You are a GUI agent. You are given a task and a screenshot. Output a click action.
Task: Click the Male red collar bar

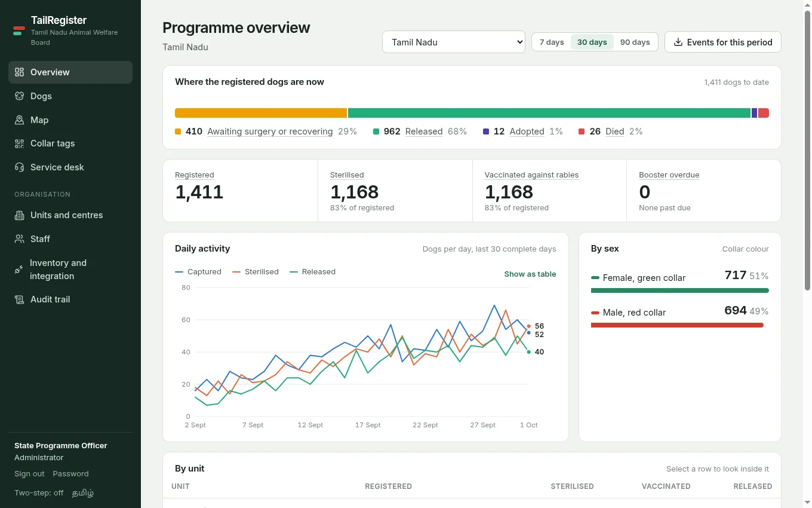point(677,325)
